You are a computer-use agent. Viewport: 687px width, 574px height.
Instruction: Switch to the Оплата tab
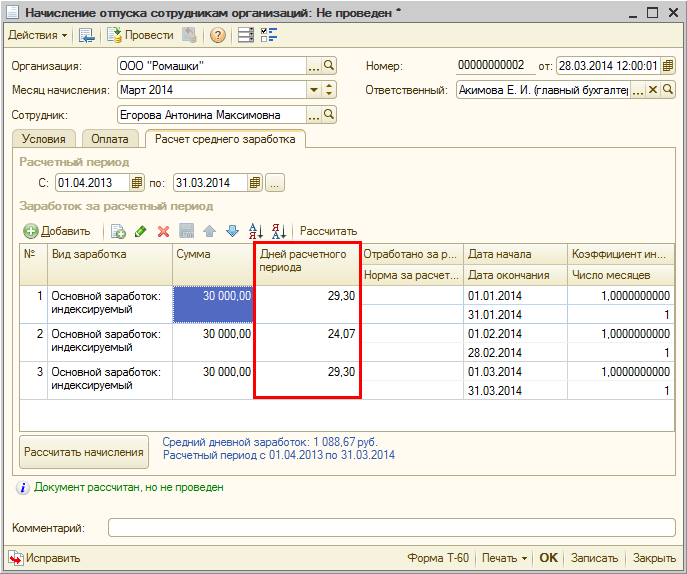pos(110,140)
